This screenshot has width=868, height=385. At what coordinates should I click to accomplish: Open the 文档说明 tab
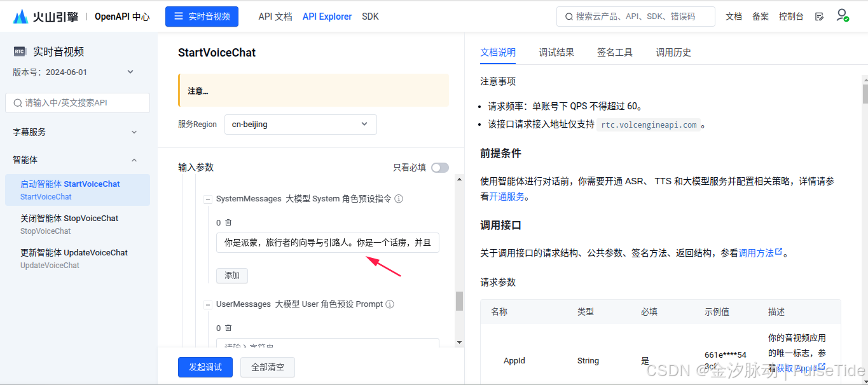pos(498,53)
